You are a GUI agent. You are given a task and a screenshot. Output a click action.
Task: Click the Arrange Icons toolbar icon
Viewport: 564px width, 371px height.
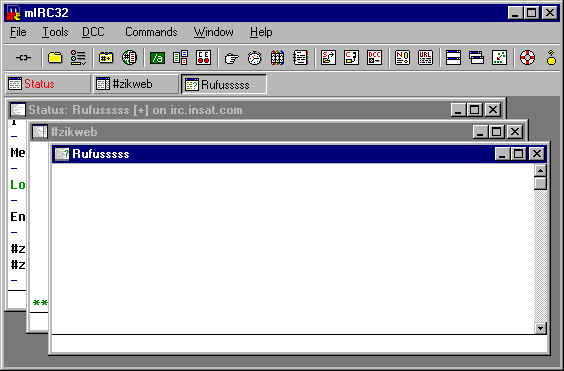pyautogui.click(x=499, y=58)
